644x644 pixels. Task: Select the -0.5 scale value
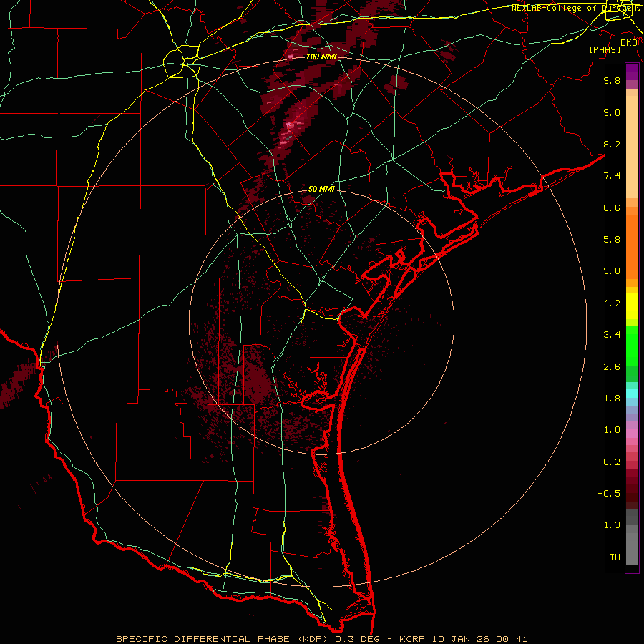(x=609, y=494)
